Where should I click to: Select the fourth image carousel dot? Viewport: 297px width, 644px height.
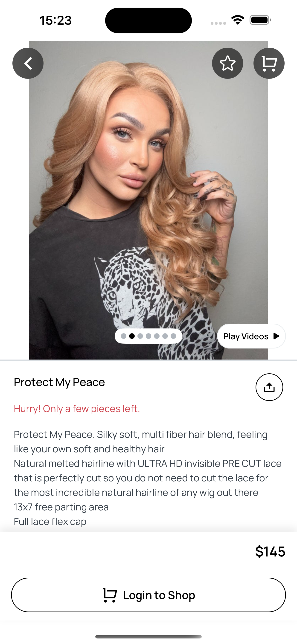coord(148,336)
